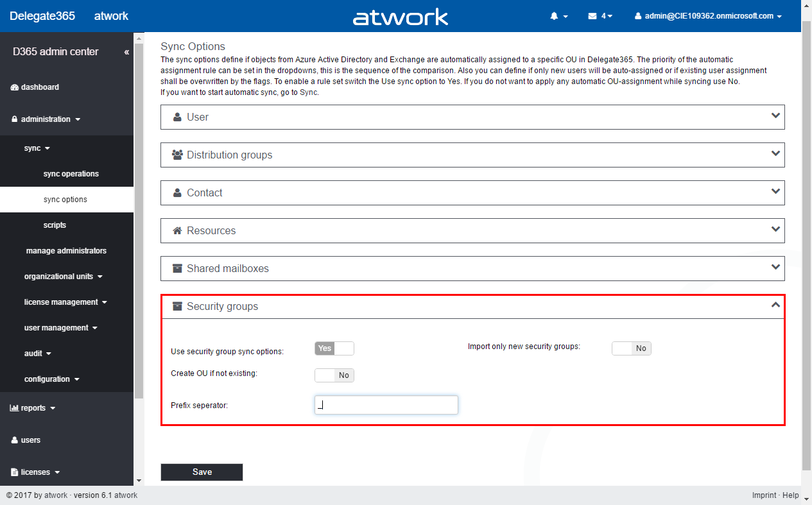
Task: Click the atwork logo in header
Action: pos(401,17)
